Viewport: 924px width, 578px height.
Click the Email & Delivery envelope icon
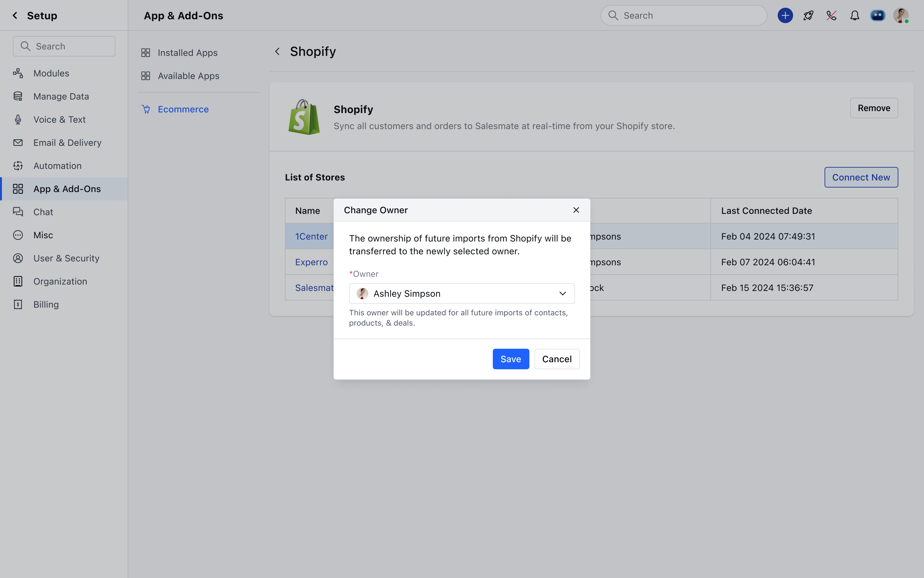tap(18, 143)
